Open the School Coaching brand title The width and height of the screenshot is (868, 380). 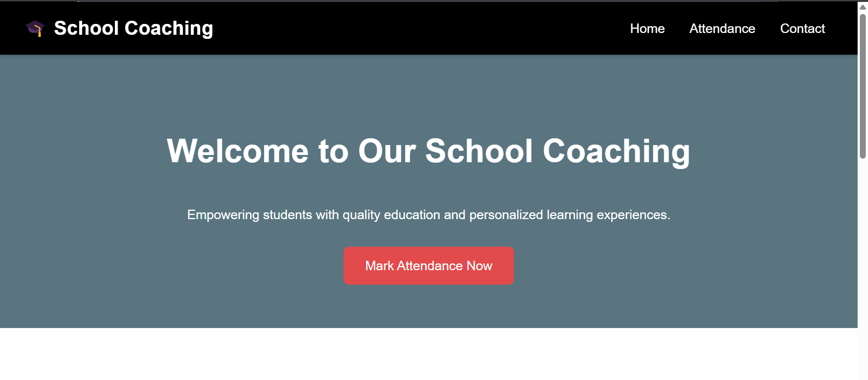(133, 28)
